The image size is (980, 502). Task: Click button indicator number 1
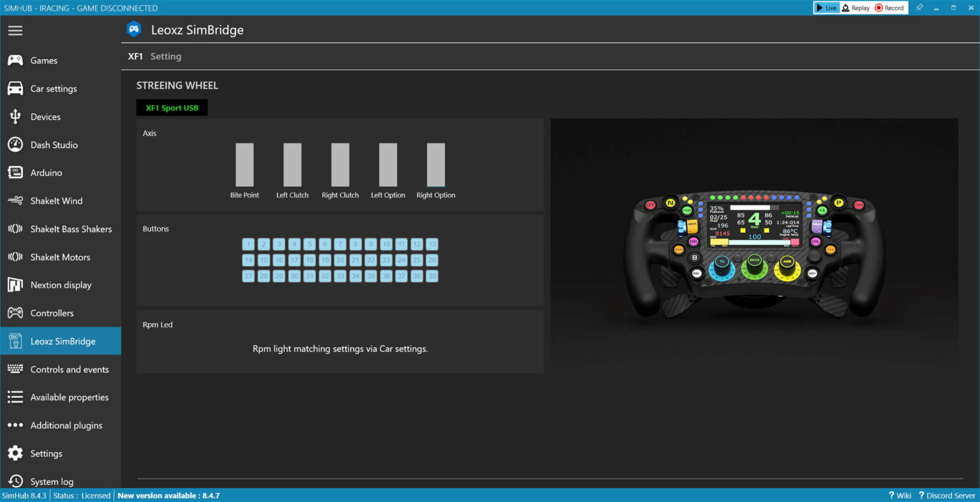tap(248, 244)
